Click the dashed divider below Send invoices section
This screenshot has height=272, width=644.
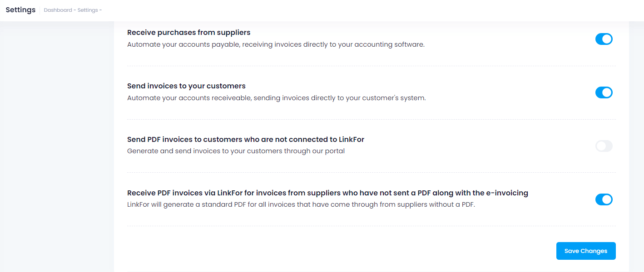point(371,119)
